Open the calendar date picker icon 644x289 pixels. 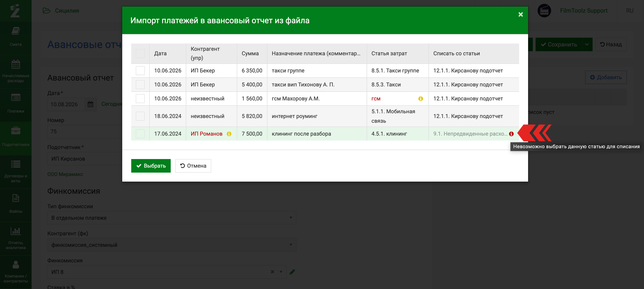click(90, 104)
